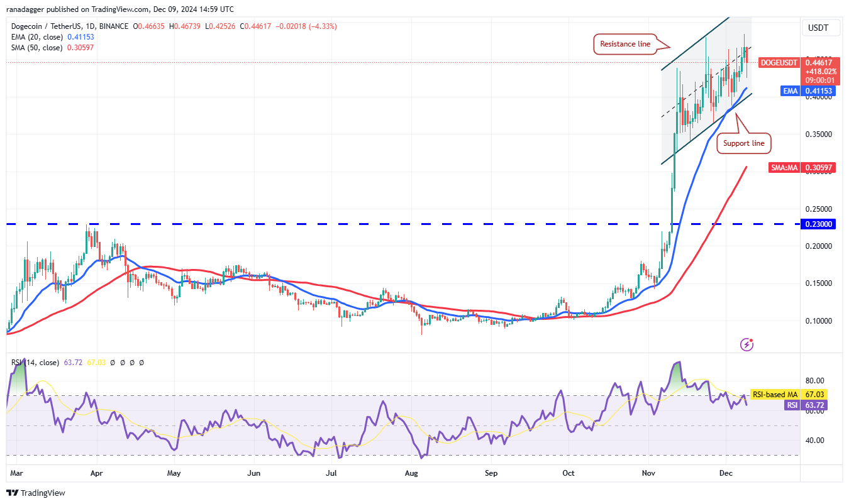Click the 0.35000 price axis tick
The image size is (849, 504).
pos(819,134)
